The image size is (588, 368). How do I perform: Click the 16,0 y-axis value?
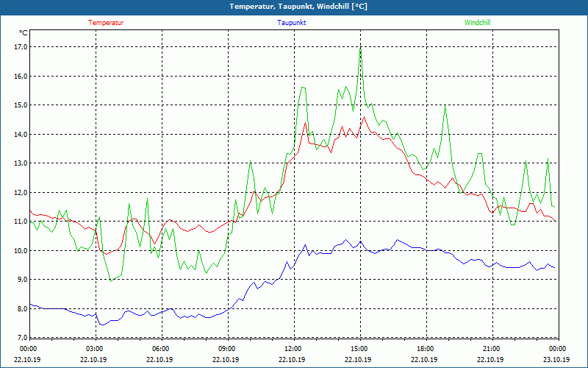21,77
